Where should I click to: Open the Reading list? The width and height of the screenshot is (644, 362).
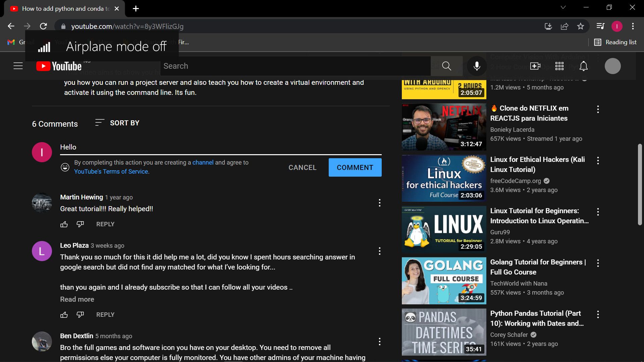pyautogui.click(x=615, y=42)
